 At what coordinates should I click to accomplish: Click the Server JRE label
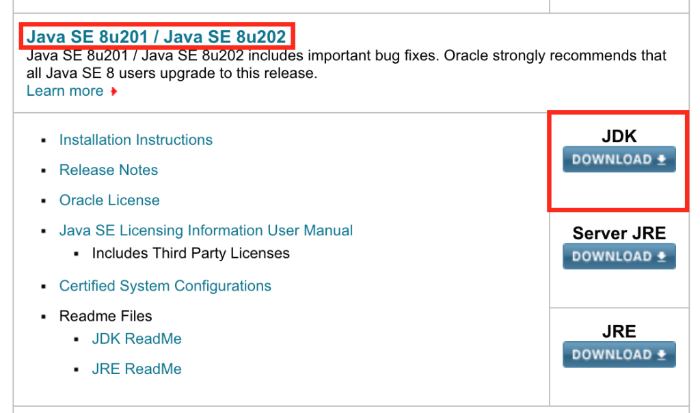619,233
